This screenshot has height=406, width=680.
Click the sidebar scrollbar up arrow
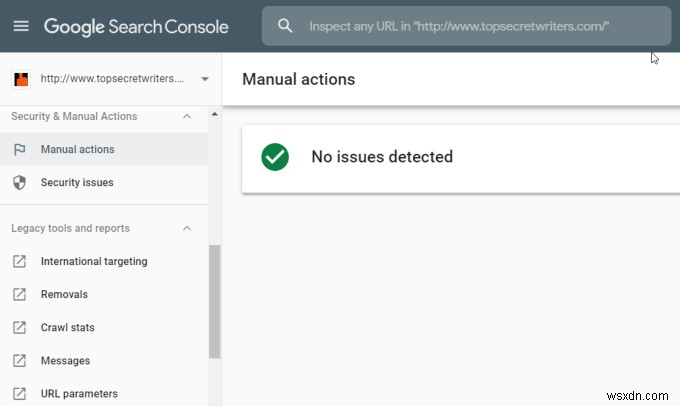click(215, 114)
